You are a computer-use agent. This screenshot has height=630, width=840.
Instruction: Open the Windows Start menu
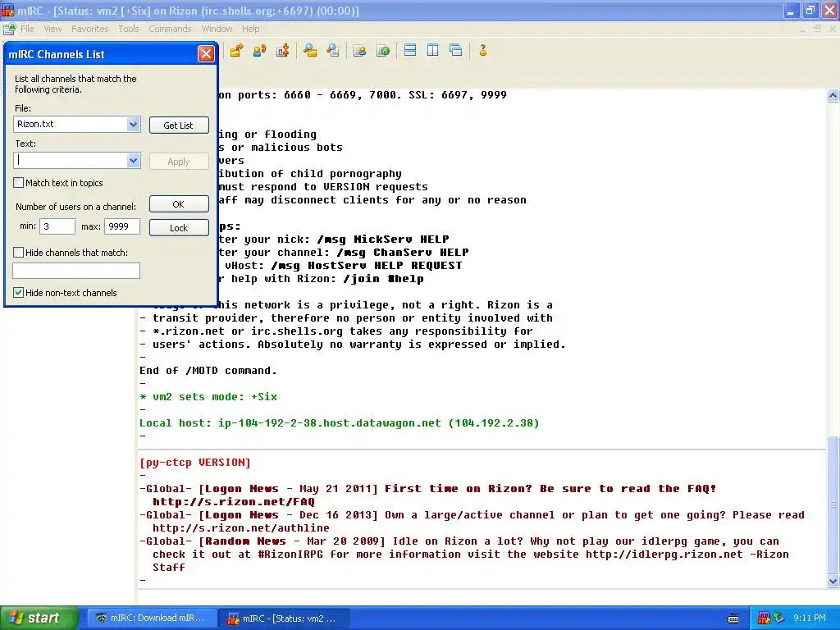coord(39,619)
